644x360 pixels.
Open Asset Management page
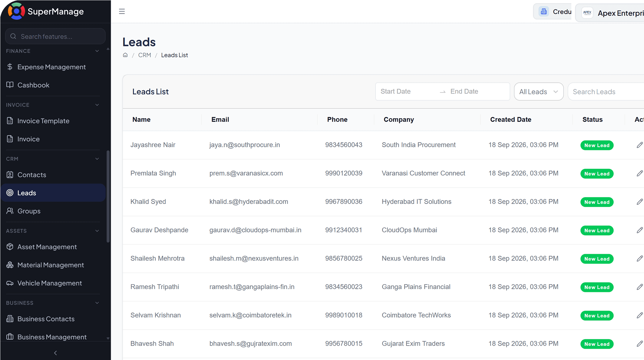point(53,247)
